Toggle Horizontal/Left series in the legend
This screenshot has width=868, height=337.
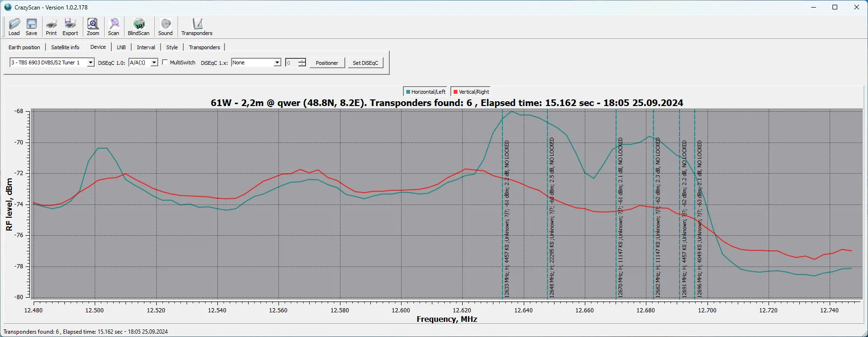(x=425, y=92)
